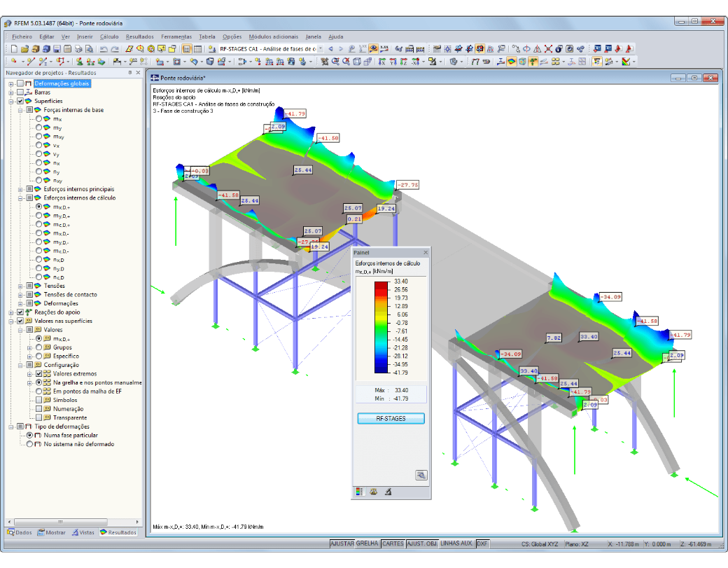728x568 pixels.
Task: Click the RF-STAGES button in panel
Action: coord(391,418)
